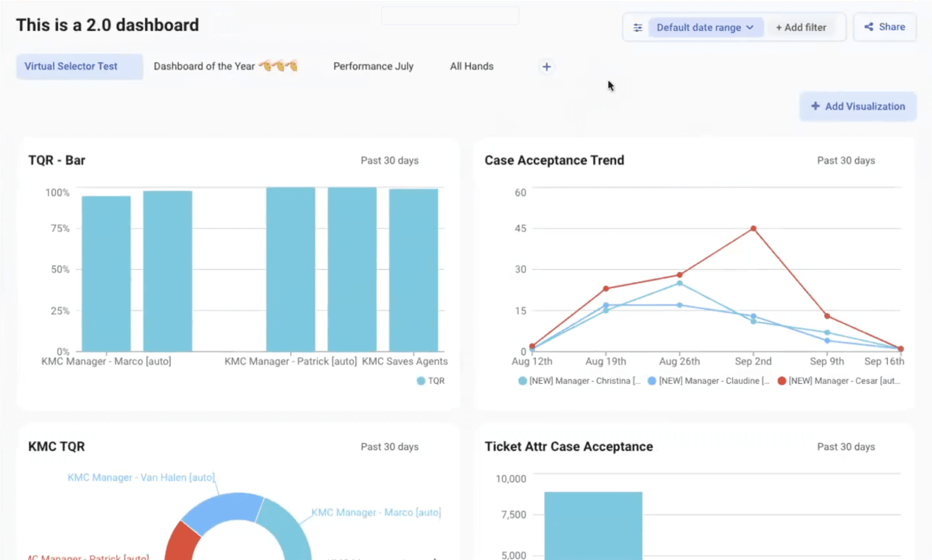The width and height of the screenshot is (932, 560).
Task: Click the Add filter button
Action: (x=800, y=27)
